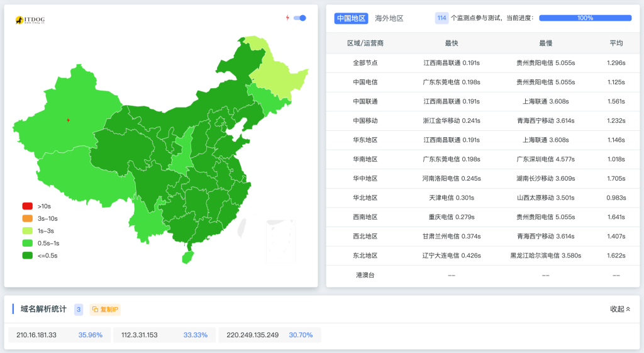Click 甘肃兰州电信 0.374s cell
Viewport: 644px width, 353px height.
[x=452, y=237]
